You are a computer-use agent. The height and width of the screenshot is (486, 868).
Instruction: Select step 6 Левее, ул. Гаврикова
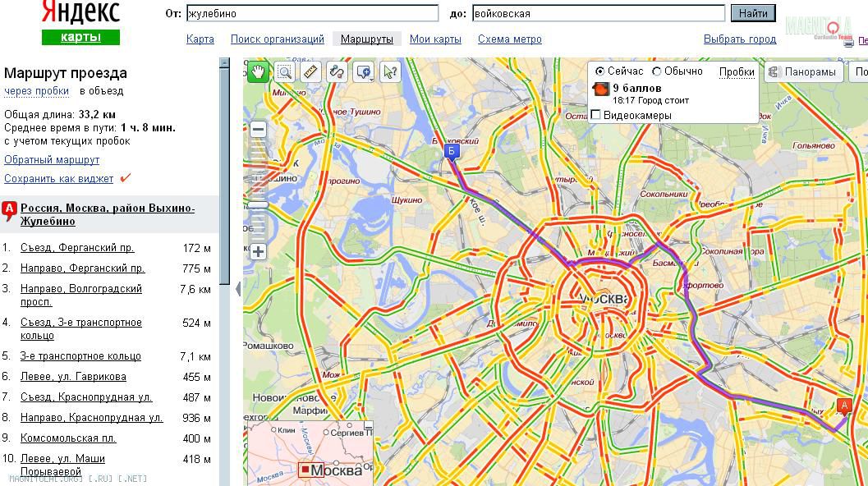tap(73, 377)
